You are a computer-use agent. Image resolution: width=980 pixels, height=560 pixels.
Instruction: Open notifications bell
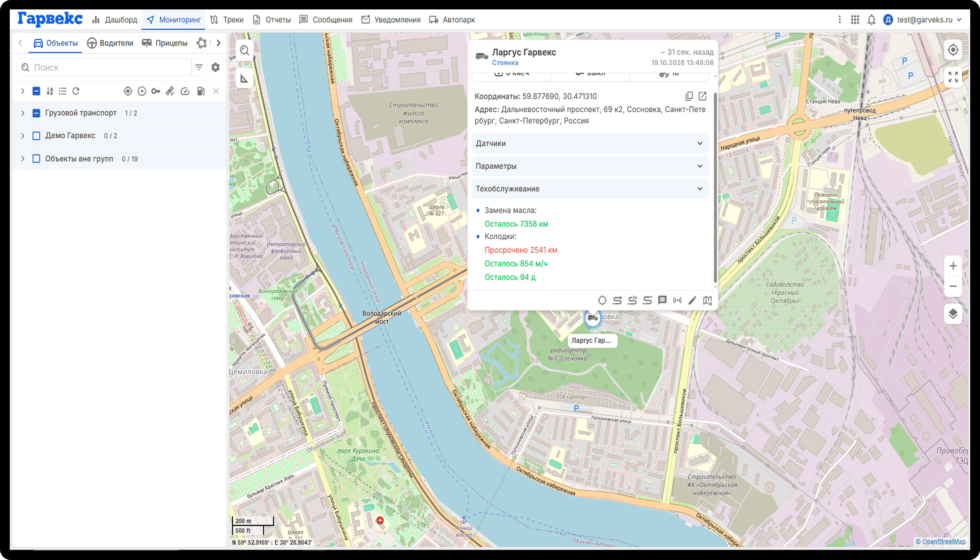872,20
